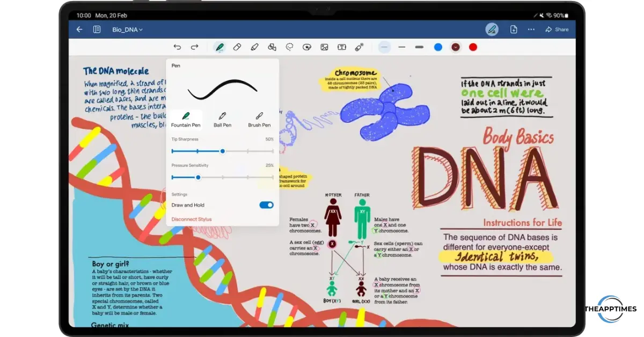Tap the pen mode icon near Share

[492, 30]
